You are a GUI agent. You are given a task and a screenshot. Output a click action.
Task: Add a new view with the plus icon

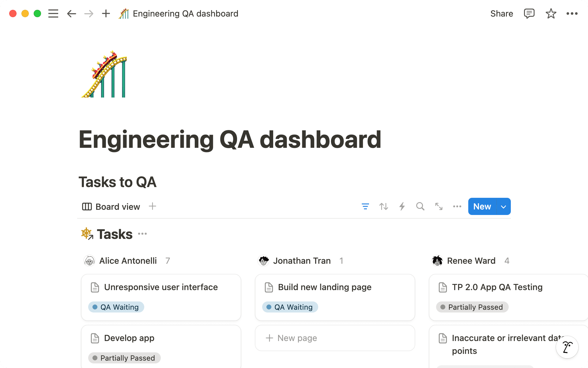(153, 206)
